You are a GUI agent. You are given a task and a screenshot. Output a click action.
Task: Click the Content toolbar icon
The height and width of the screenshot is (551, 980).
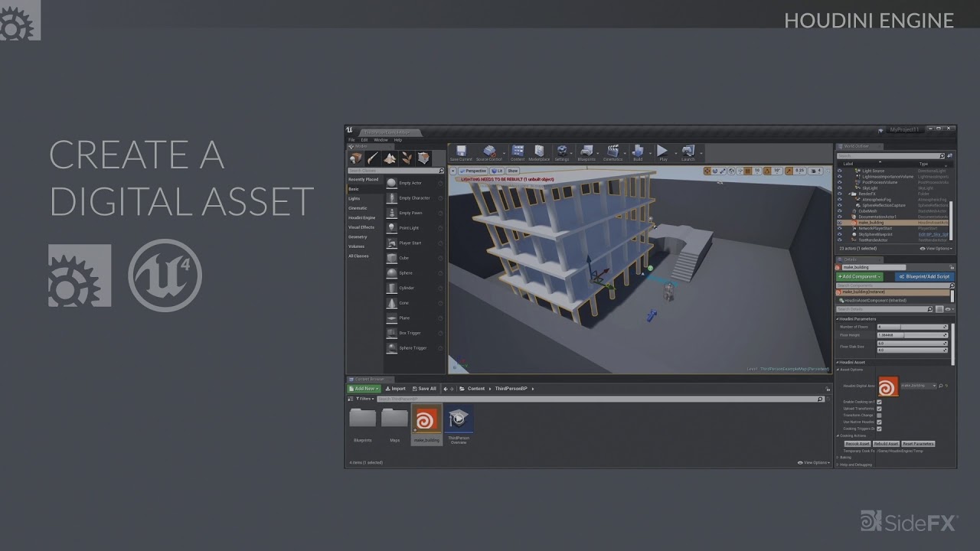click(x=518, y=151)
